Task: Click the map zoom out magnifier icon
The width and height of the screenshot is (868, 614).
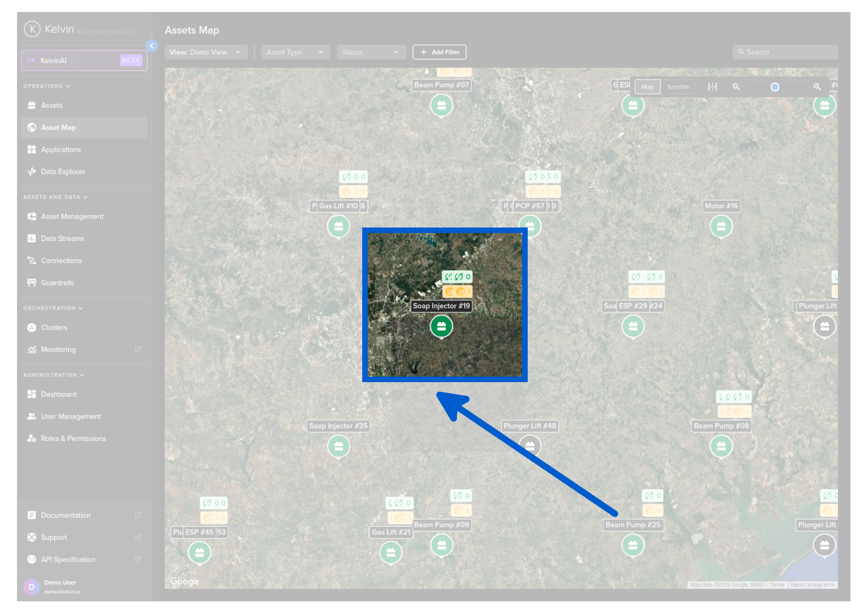Action: [736, 87]
